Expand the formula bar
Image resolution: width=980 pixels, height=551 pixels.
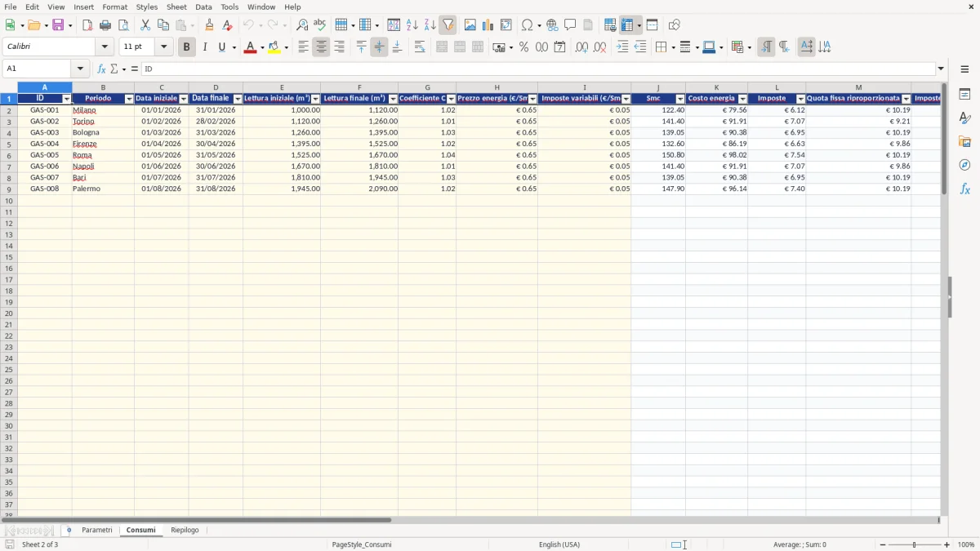click(941, 69)
